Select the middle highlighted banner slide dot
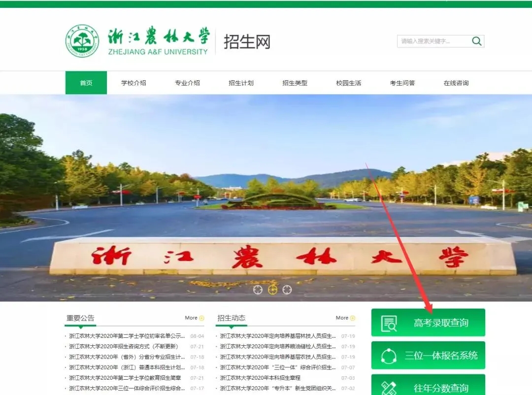The image size is (532, 395). coord(272,290)
